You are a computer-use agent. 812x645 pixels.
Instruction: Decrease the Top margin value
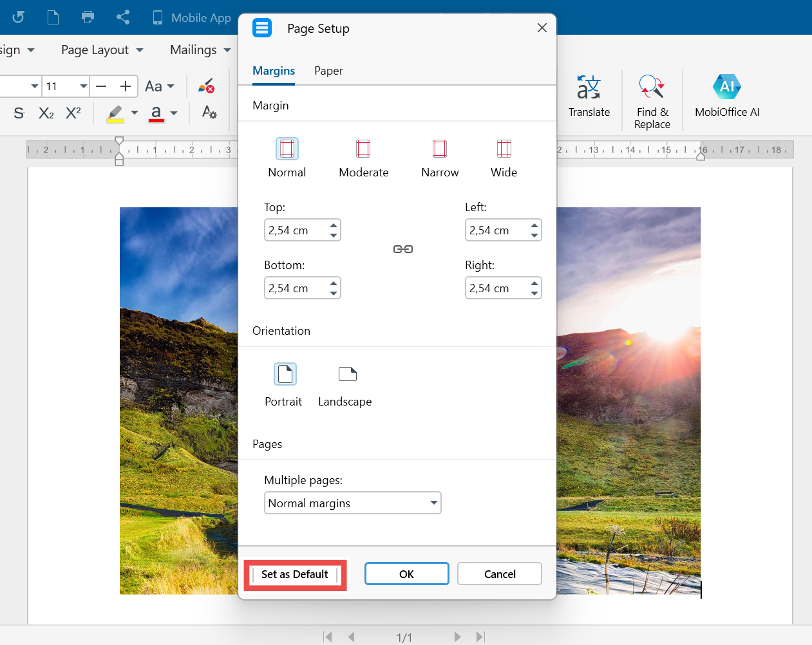pos(334,236)
